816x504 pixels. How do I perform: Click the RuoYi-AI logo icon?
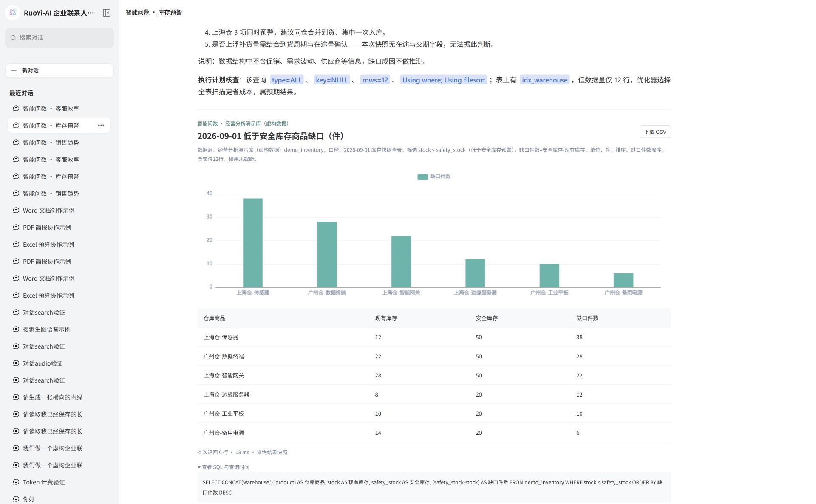tap(13, 13)
